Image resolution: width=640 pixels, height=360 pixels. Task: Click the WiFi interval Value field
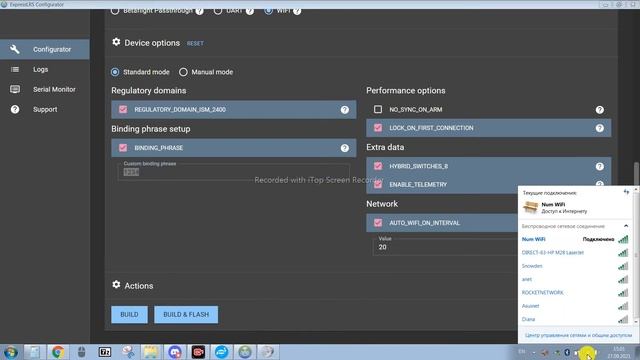[x=445, y=247]
